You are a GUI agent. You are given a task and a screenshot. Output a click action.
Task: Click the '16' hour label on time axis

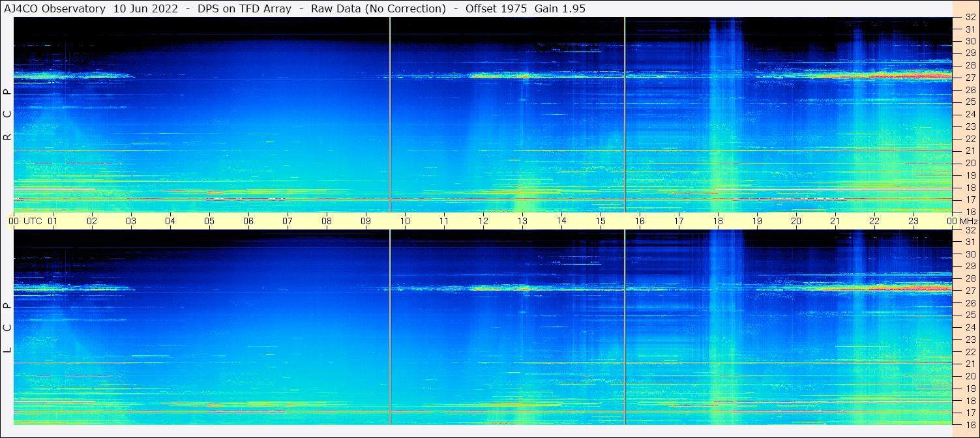tap(640, 221)
